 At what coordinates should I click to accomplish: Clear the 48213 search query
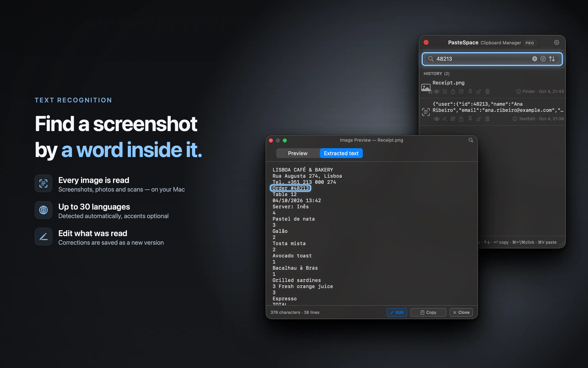click(x=535, y=59)
